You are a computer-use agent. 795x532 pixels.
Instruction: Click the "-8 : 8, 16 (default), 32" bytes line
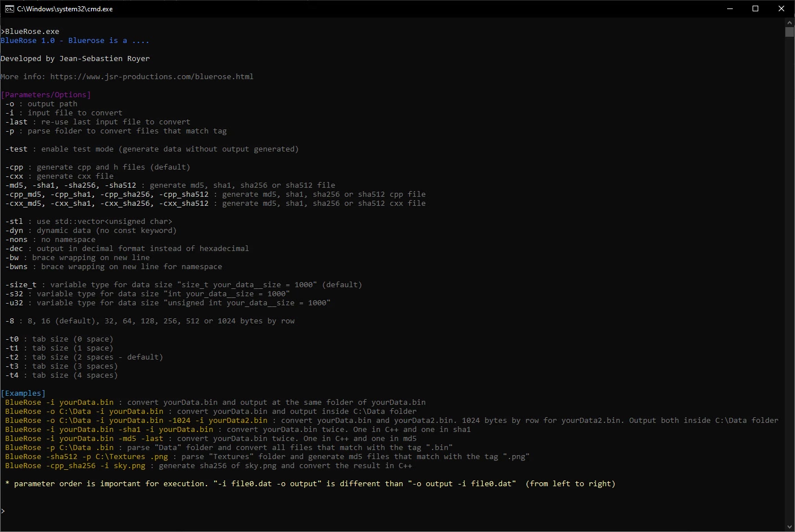click(150, 321)
